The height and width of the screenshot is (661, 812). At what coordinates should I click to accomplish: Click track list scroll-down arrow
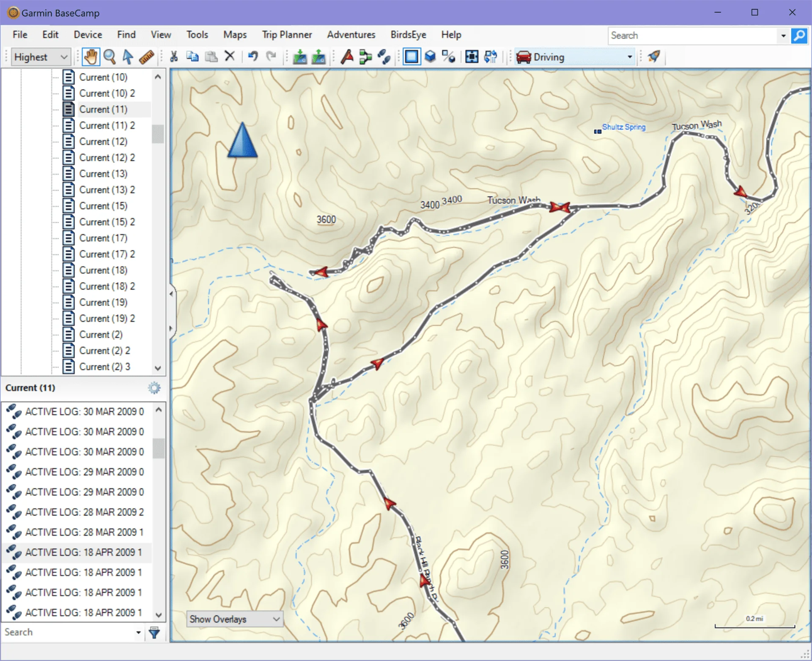coord(159,615)
